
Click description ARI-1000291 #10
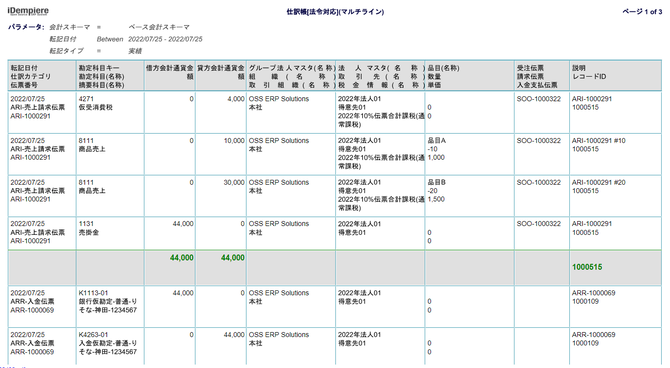point(599,141)
